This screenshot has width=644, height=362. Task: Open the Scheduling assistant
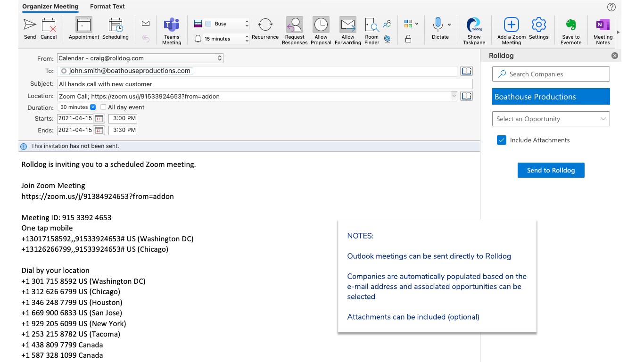point(116,28)
